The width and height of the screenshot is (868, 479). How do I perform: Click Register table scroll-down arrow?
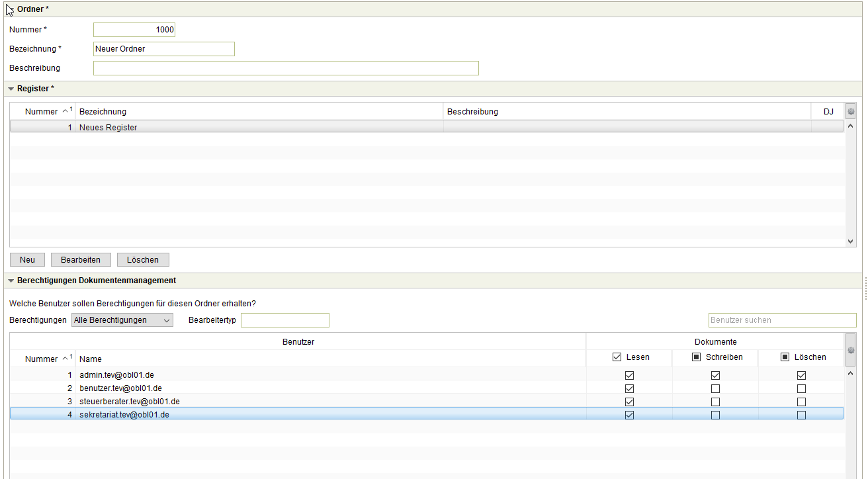click(851, 241)
